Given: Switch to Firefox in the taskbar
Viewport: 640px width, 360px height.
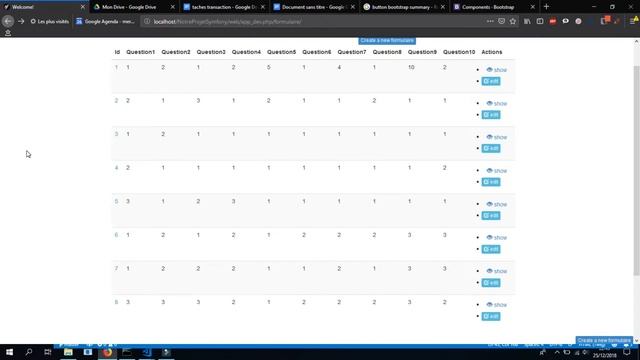Looking at the screenshot, I should click(107, 352).
